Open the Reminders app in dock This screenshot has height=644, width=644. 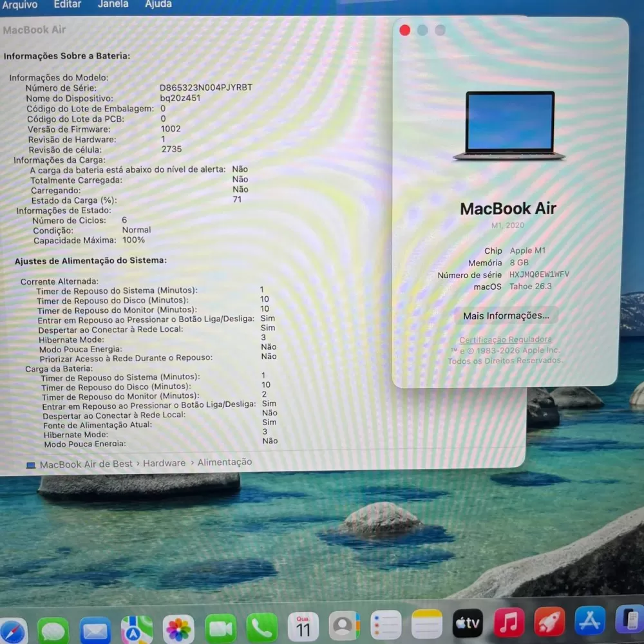(386, 625)
